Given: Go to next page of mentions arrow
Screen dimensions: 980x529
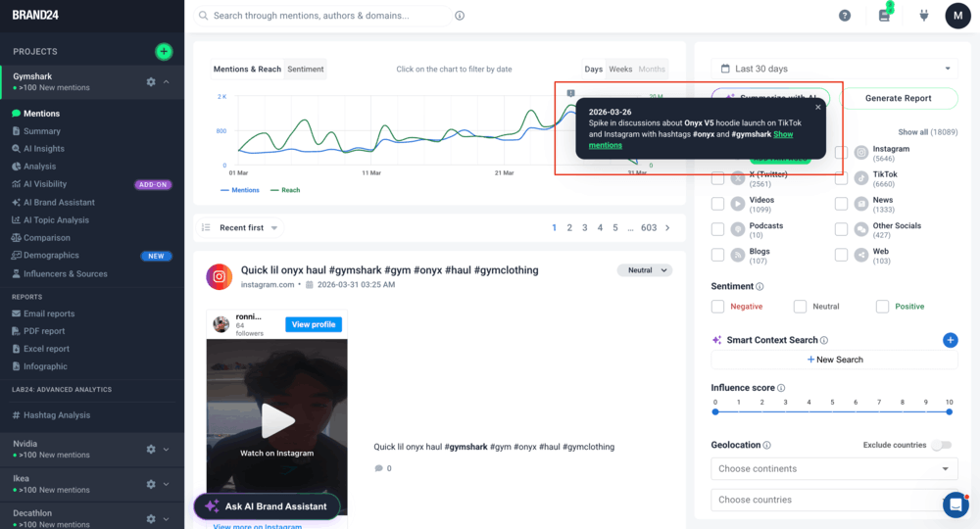Looking at the screenshot, I should click(x=667, y=228).
